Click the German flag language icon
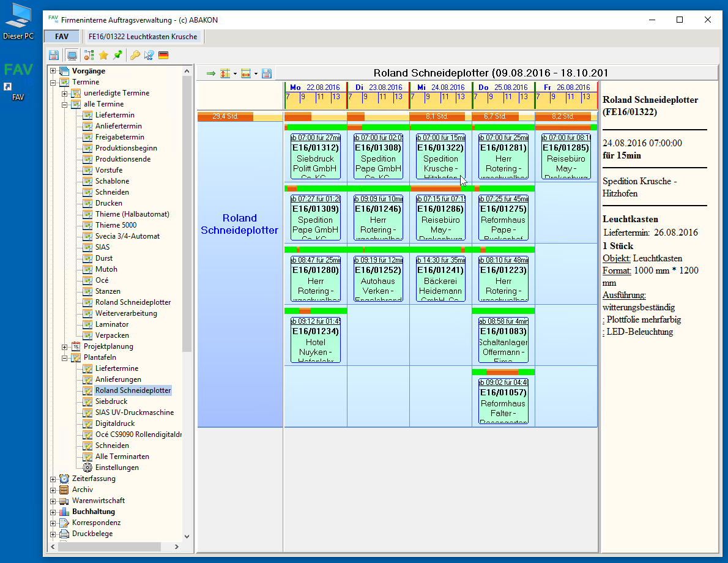The image size is (728, 563). [x=163, y=55]
